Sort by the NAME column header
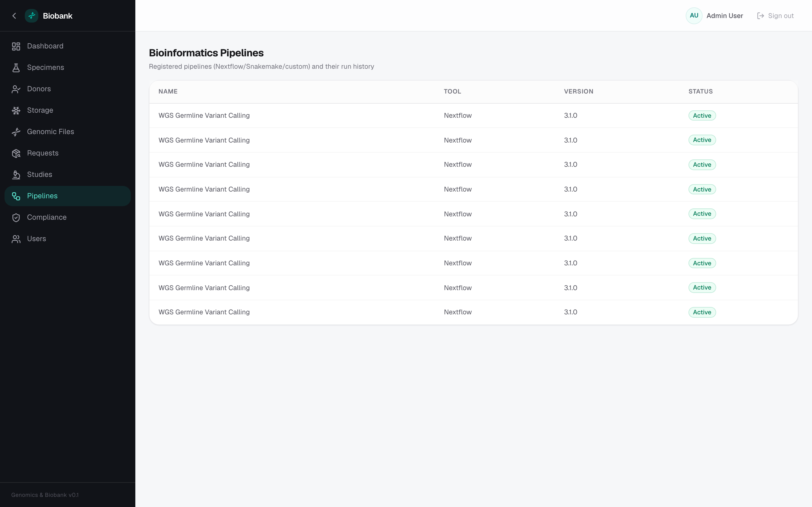 pos(168,92)
